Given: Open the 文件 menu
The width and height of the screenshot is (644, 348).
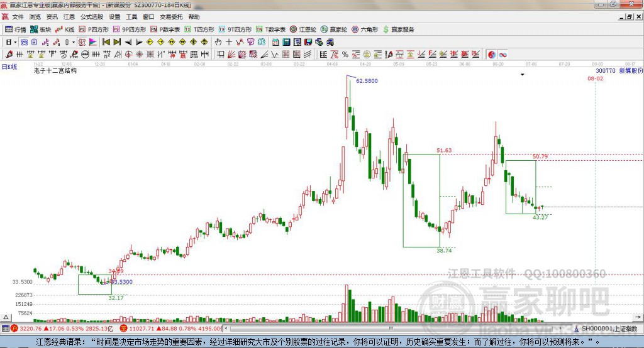Looking at the screenshot, I should [x=18, y=17].
